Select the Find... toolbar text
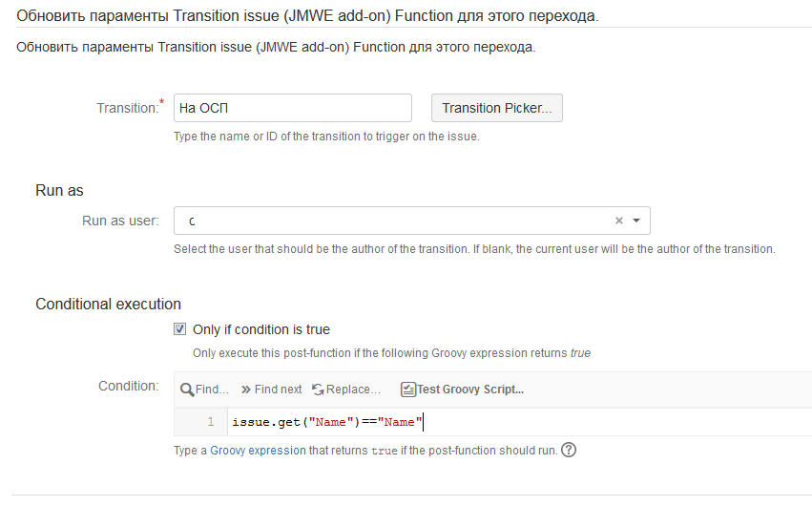812x506 pixels. click(x=212, y=390)
